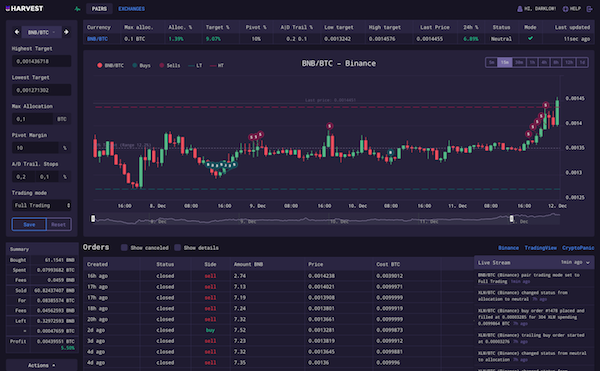Click the 0.0013281 price cell
This screenshot has height=371, width=600.
[321, 330]
